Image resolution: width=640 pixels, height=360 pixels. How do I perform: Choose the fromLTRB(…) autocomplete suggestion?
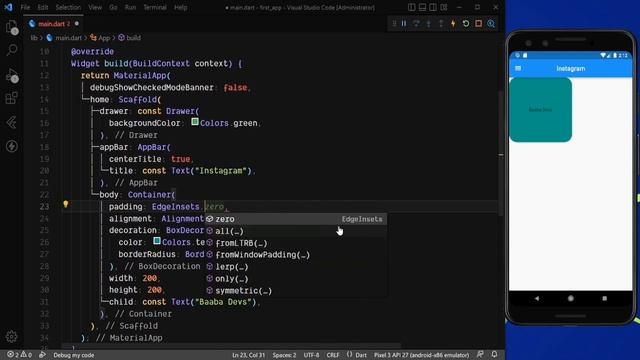296,243
